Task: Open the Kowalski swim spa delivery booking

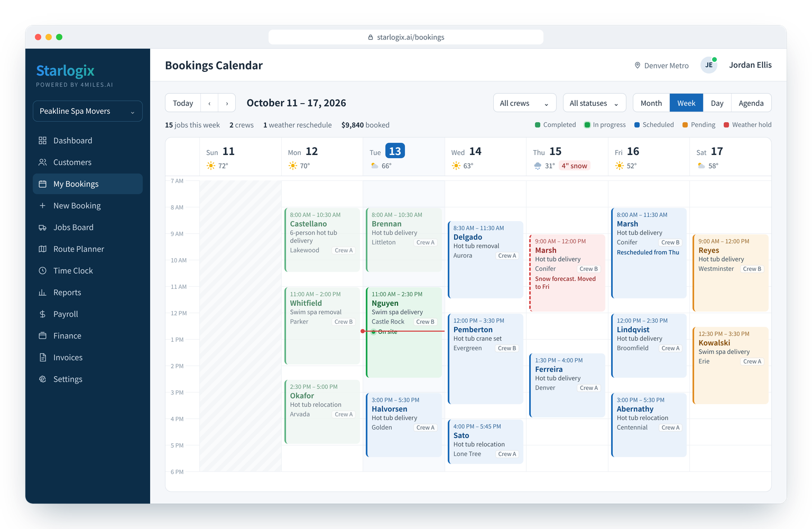Action: pos(731,366)
